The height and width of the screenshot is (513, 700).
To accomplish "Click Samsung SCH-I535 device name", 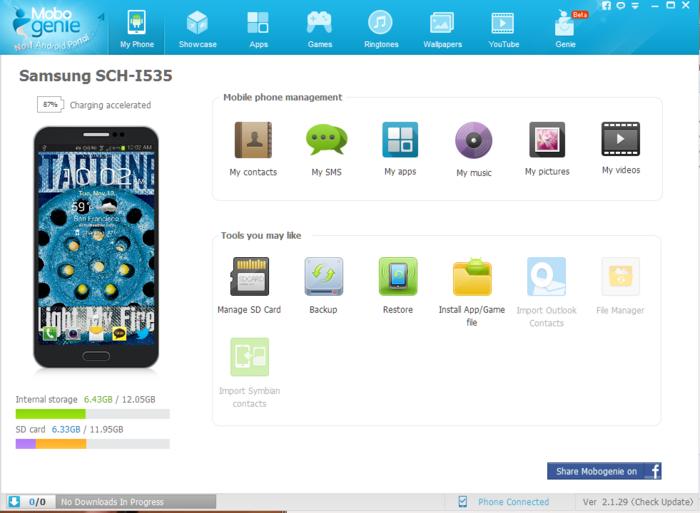I will click(96, 75).
